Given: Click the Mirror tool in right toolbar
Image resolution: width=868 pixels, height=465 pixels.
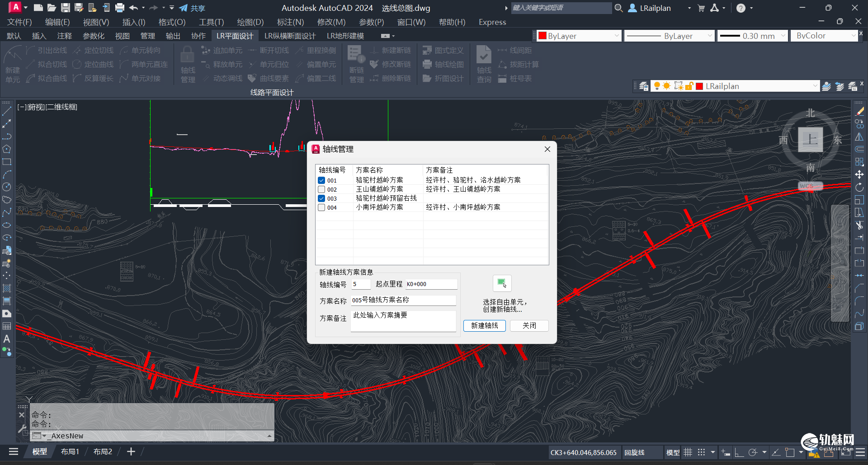Looking at the screenshot, I should 859,136.
